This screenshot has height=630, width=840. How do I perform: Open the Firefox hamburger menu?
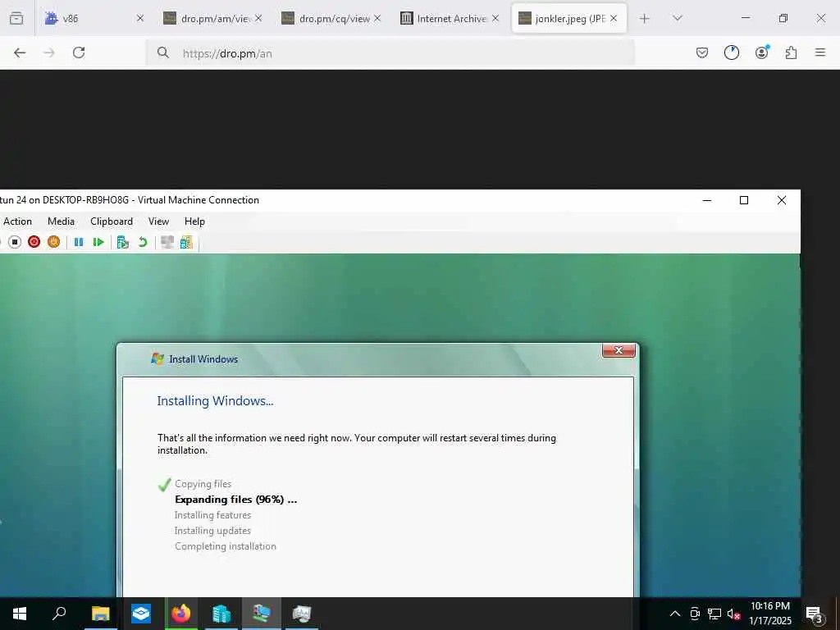820,52
